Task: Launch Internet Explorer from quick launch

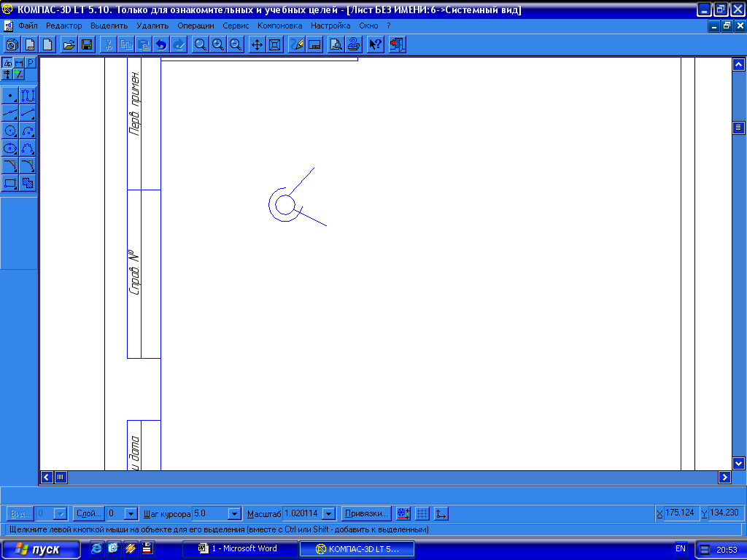Action: 96,548
